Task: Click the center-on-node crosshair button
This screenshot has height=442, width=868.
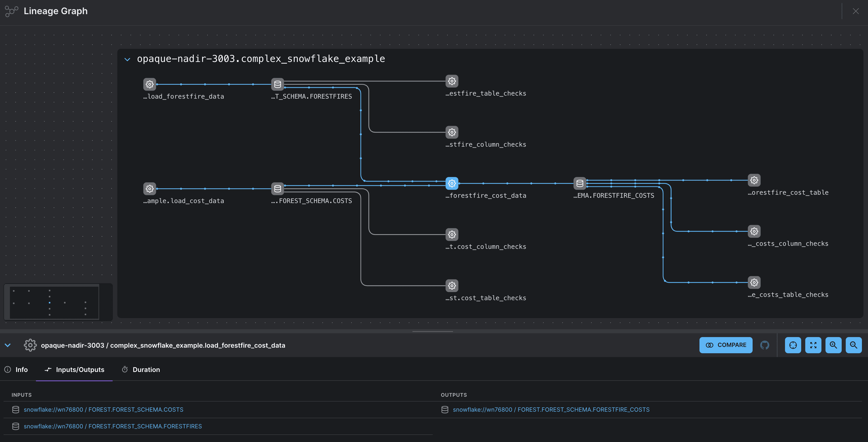Action: tap(793, 345)
